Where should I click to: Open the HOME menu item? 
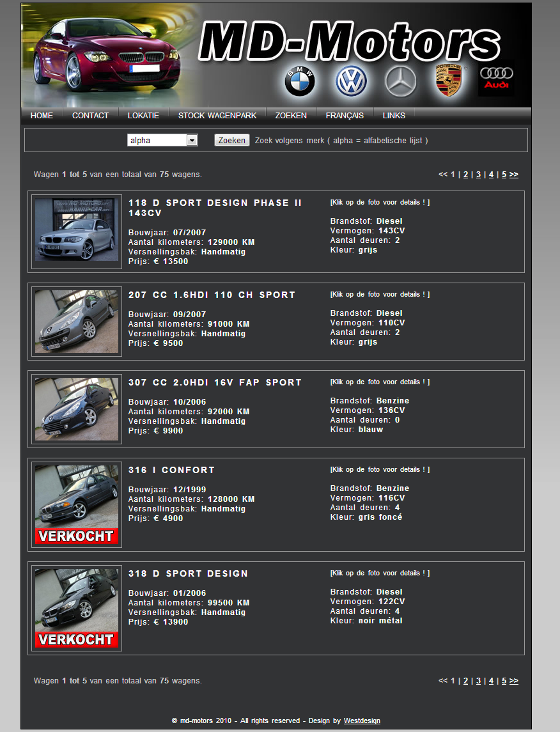[x=42, y=115]
